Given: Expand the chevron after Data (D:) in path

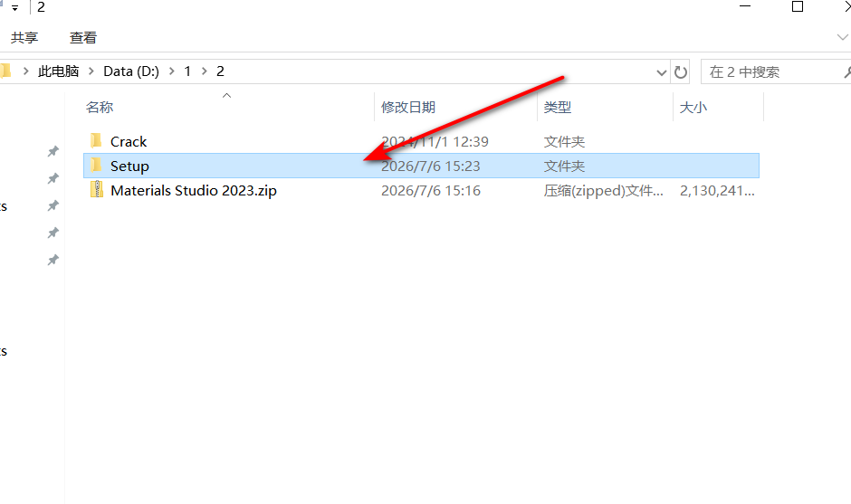Looking at the screenshot, I should 171,71.
